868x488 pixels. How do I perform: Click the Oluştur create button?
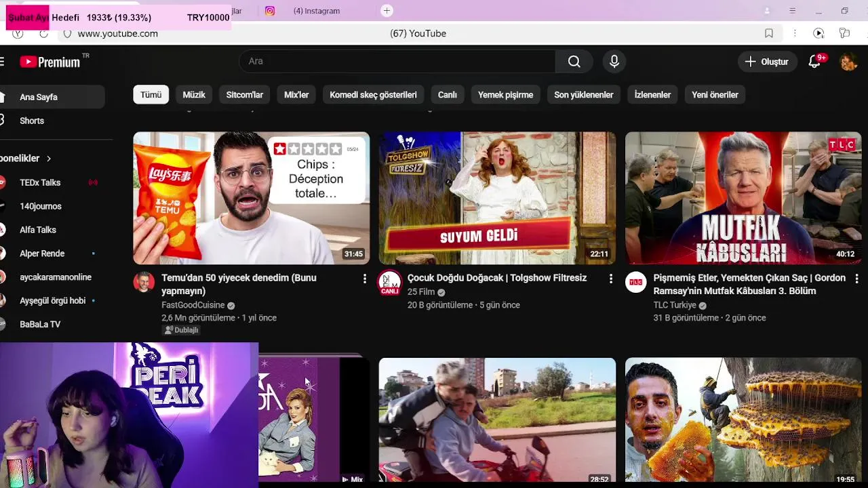tap(767, 62)
